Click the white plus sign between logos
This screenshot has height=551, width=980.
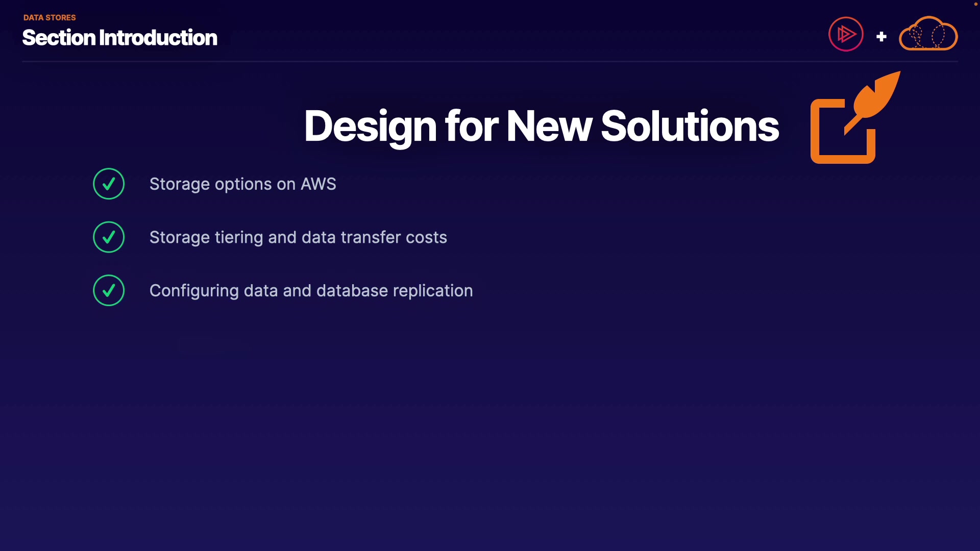point(881,37)
